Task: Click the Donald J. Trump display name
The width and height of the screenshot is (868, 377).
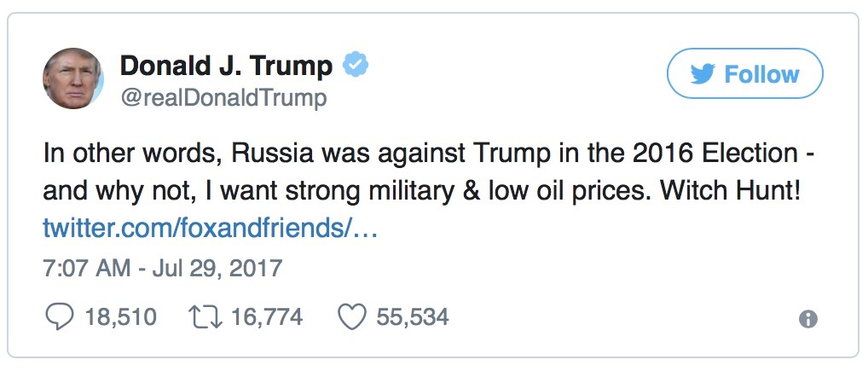Action: [x=227, y=66]
